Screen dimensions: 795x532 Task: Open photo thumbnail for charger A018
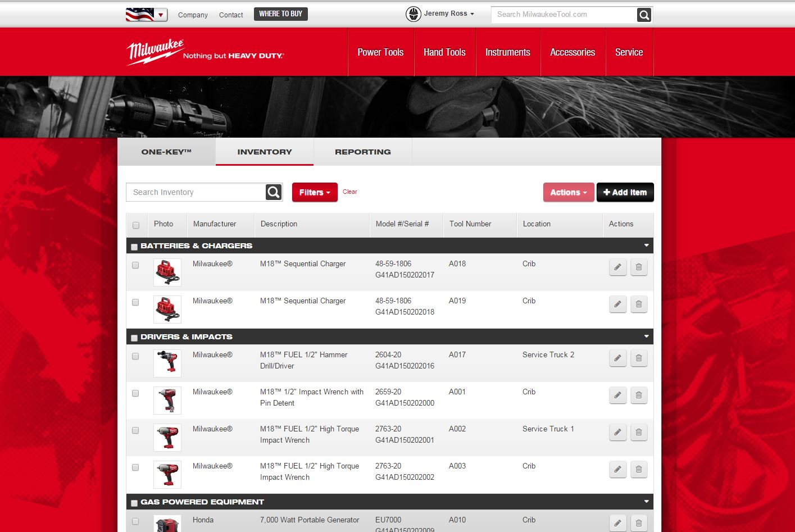tap(167, 272)
